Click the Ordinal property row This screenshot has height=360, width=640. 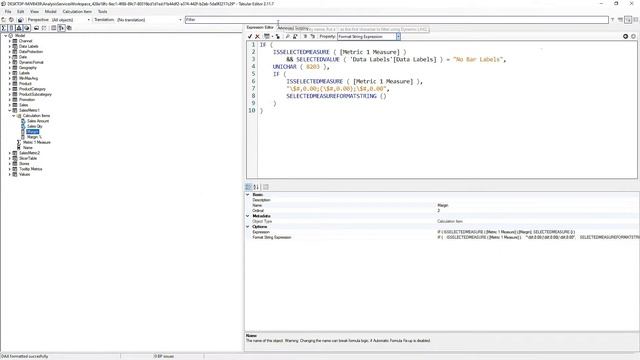[442, 211]
